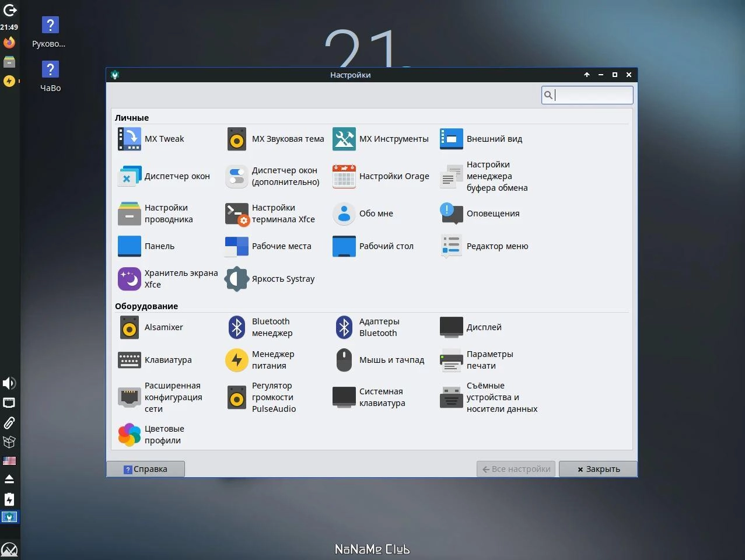The height and width of the screenshot is (560, 745).
Task: Click the network icon in side panel
Action: pyautogui.click(x=9, y=403)
